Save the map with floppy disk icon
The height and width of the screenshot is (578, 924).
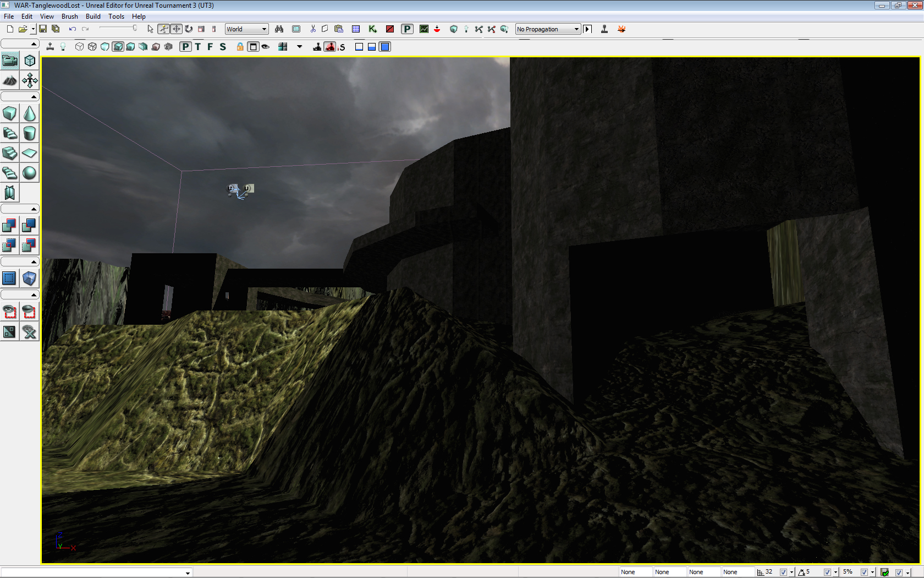coord(43,29)
